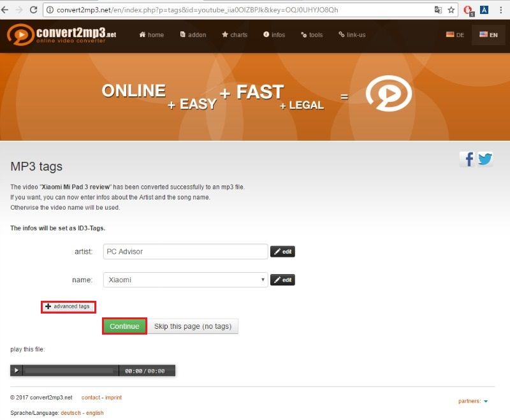Share on Twitter icon
The height and width of the screenshot is (420, 510).
click(485, 159)
